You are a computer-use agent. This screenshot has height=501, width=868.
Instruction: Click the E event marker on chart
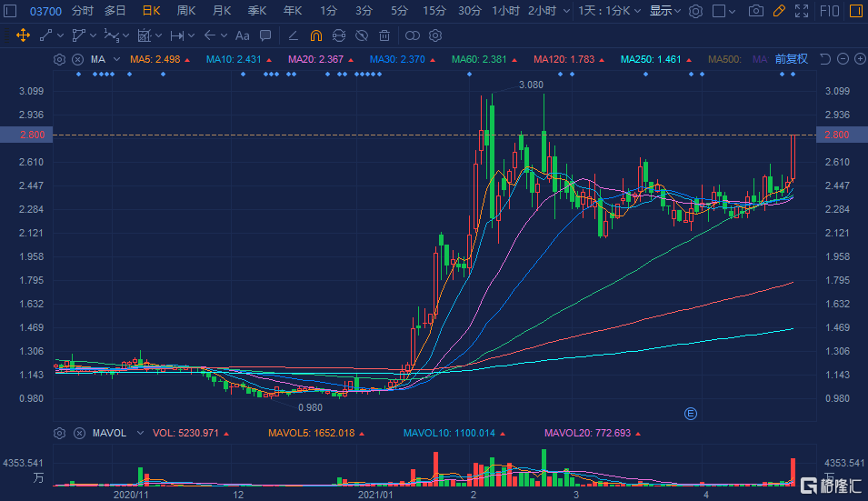[690, 414]
